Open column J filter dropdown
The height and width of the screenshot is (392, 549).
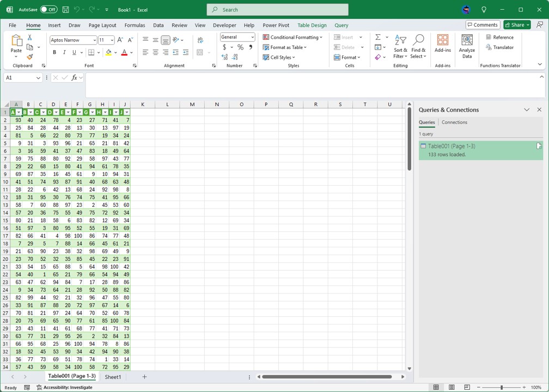[x=127, y=112]
